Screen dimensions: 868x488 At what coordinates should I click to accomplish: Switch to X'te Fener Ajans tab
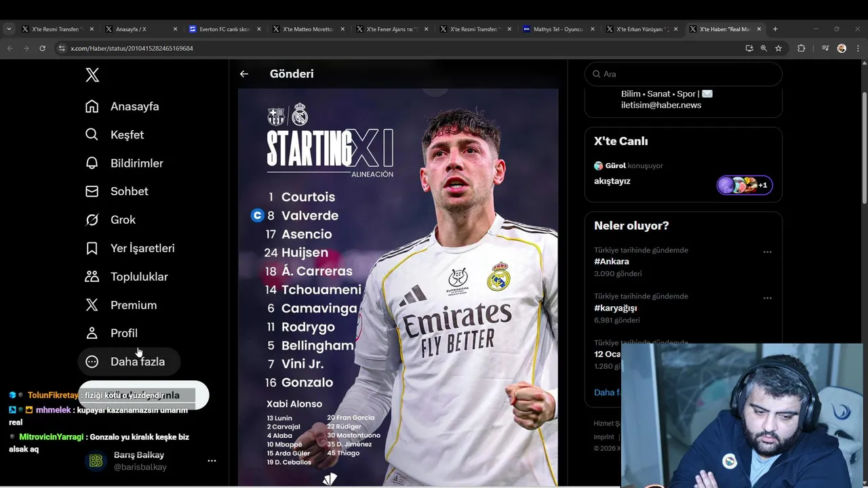(391, 29)
